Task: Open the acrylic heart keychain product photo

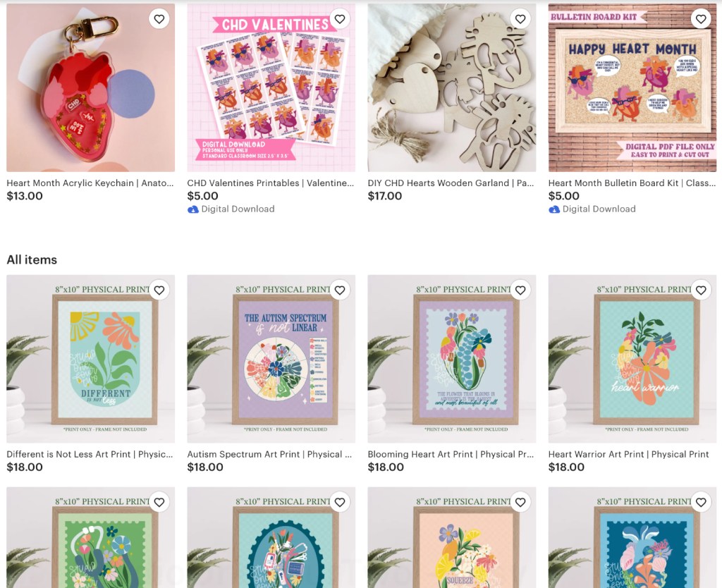Action: point(91,87)
